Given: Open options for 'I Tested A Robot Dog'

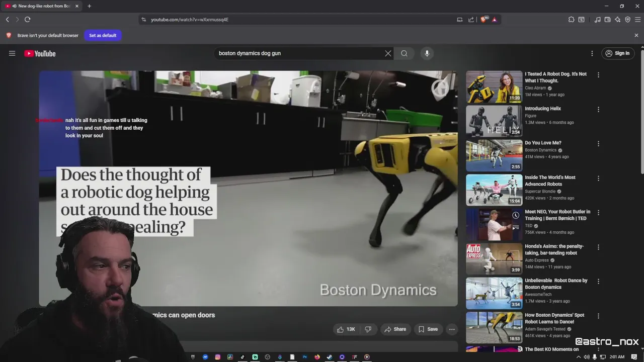Looking at the screenshot, I should 598,75.
